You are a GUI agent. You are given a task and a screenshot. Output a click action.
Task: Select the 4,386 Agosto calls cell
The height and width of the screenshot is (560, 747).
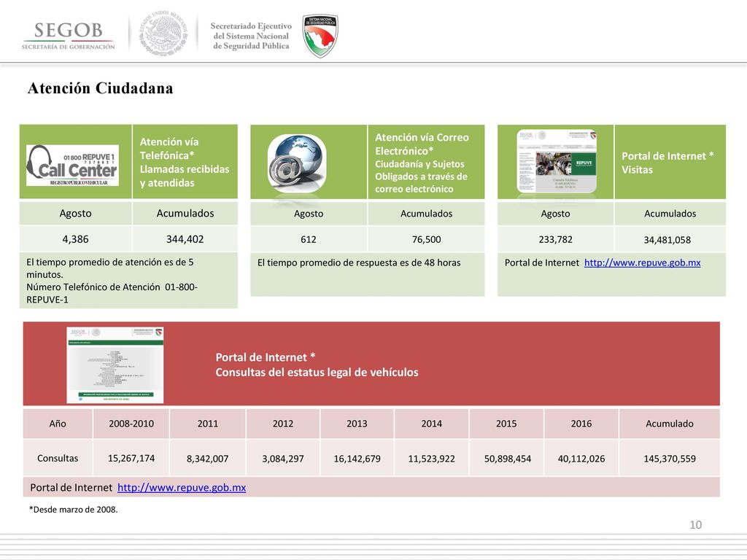tap(75, 239)
